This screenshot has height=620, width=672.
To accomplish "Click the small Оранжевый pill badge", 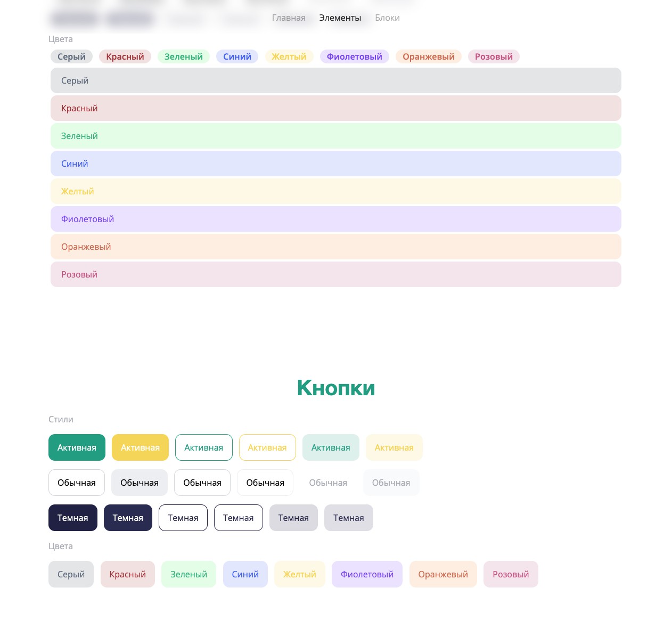I will 429,56.
